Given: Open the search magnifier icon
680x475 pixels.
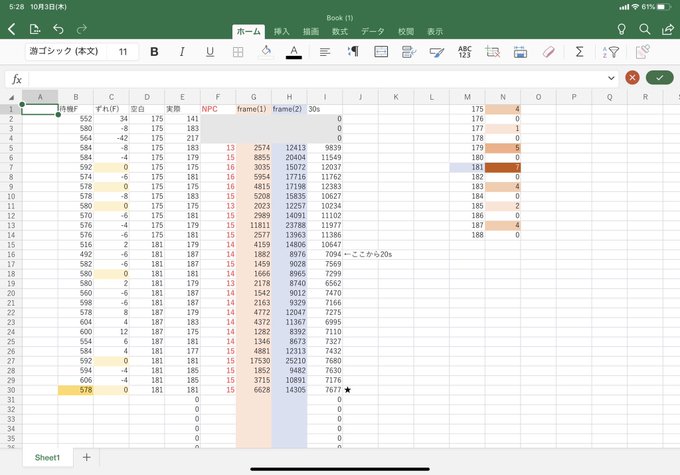Looking at the screenshot, I should (645, 29).
